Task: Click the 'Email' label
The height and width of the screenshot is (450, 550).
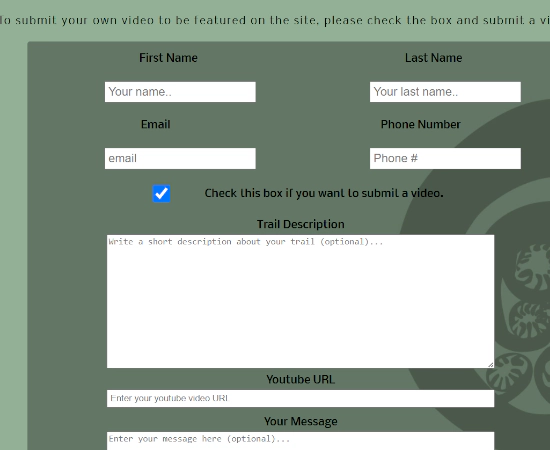Action: point(155,124)
